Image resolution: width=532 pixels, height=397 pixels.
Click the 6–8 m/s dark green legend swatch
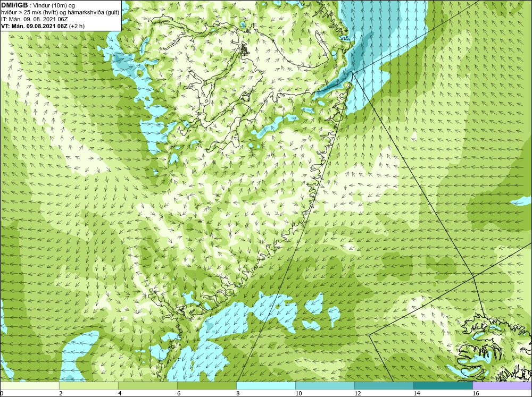[x=206, y=386]
